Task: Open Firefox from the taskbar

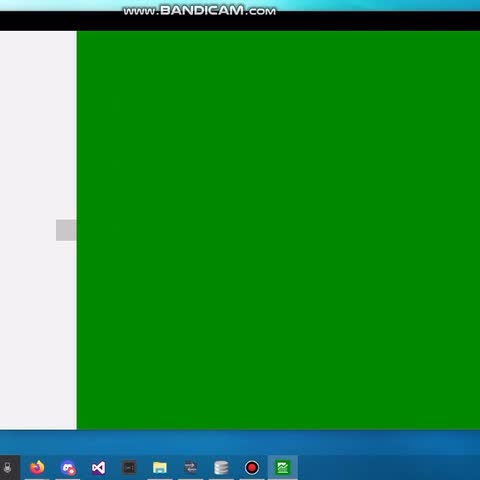Action: (37, 467)
